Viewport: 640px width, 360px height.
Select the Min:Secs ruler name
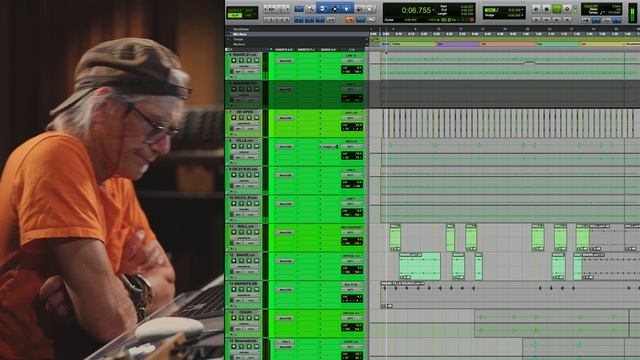[240, 34]
